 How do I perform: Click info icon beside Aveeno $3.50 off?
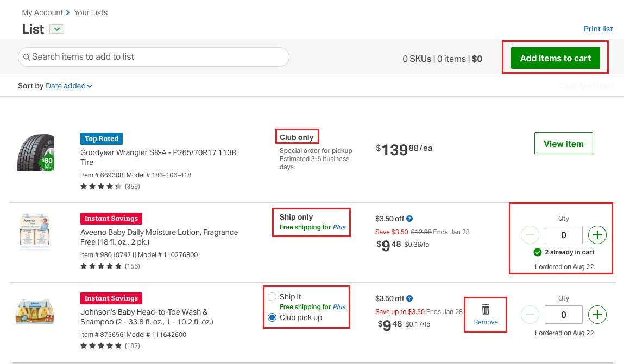[410, 219]
